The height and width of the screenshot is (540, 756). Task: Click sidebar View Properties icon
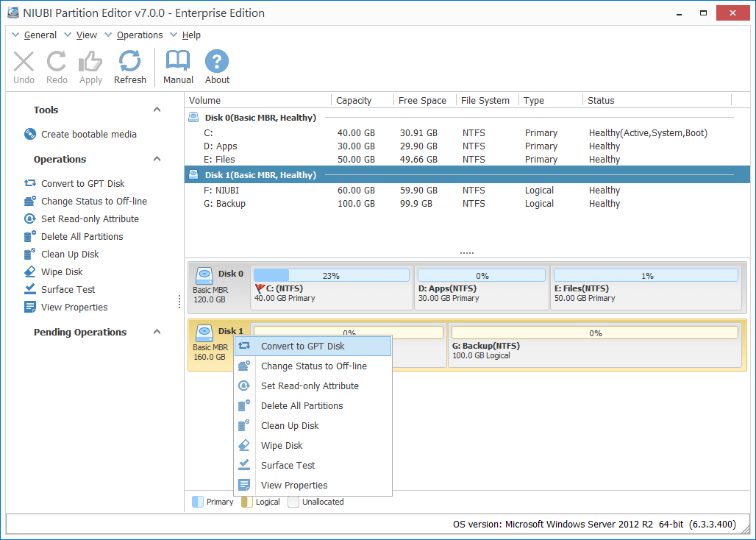(x=30, y=307)
